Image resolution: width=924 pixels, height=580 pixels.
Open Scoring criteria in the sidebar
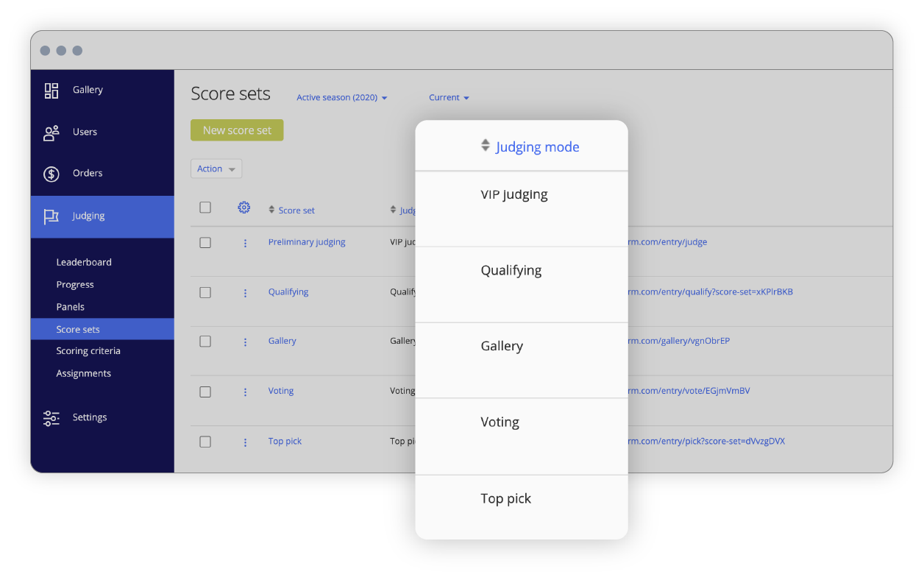[x=88, y=351]
